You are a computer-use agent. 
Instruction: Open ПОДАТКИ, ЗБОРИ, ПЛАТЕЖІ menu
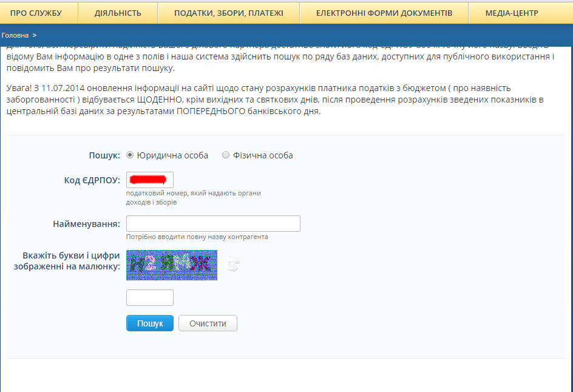tap(228, 13)
